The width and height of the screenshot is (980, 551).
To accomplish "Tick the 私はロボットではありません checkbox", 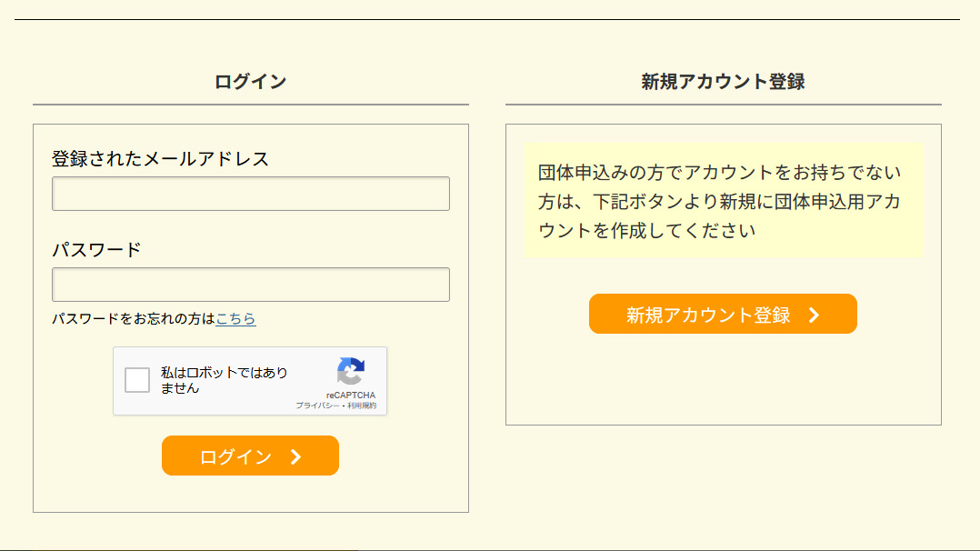I will click(137, 380).
